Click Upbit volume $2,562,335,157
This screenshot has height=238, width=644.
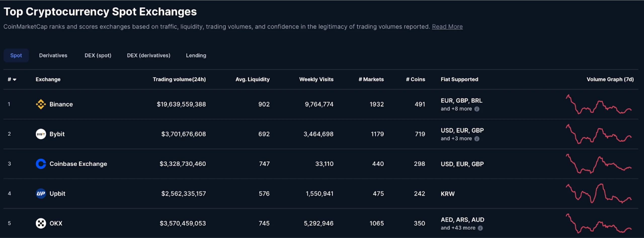pos(184,193)
